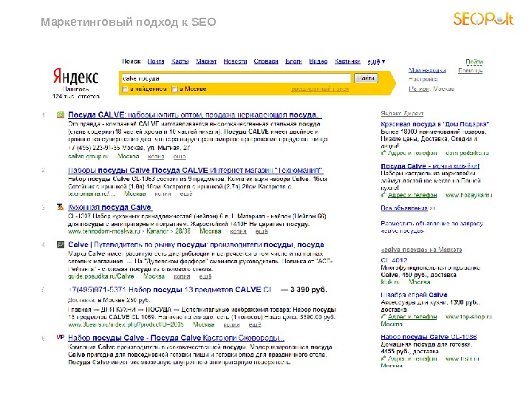Click address icon in Швабра спрей Calve listing
Image resolution: width=532 pixels, height=399 pixels.
point(383,316)
